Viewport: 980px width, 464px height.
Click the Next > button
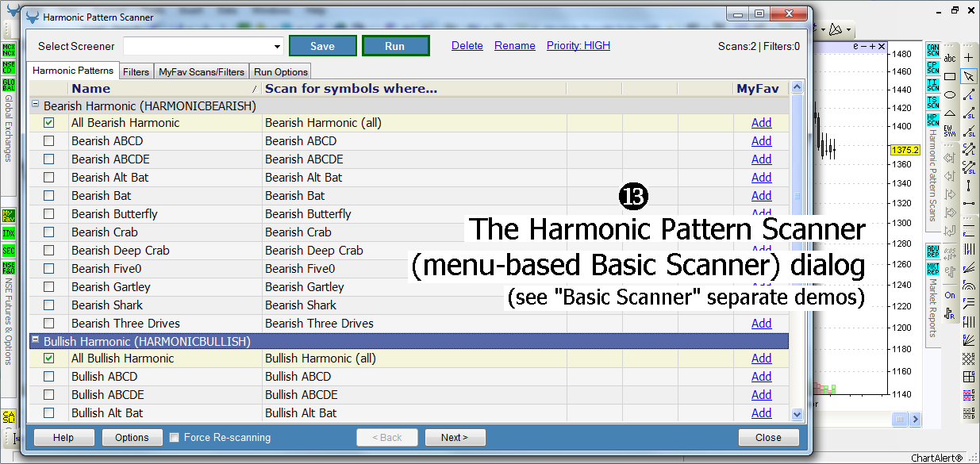pos(455,437)
